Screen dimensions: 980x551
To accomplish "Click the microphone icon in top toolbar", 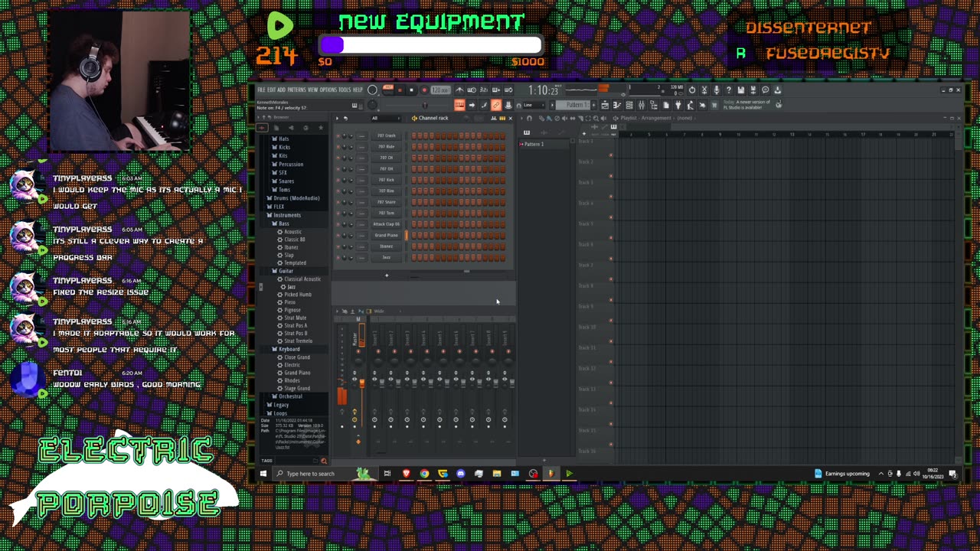I will click(x=716, y=90).
